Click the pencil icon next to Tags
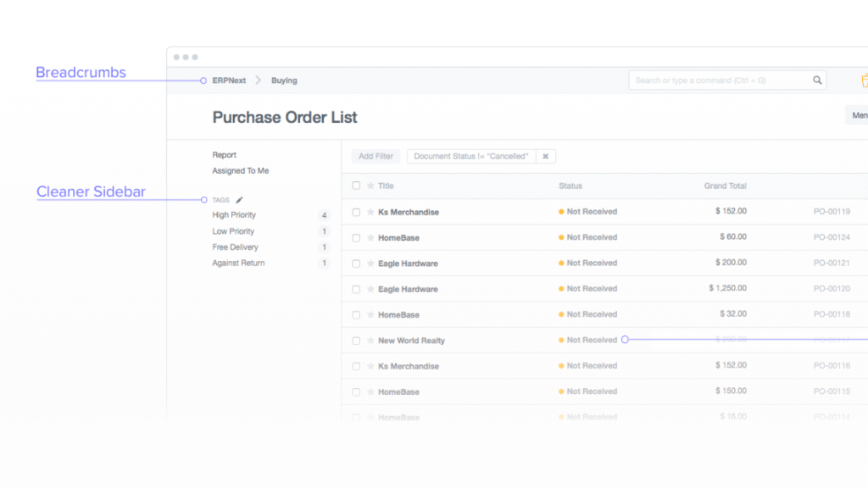This screenshot has width=868, height=488. (x=239, y=200)
